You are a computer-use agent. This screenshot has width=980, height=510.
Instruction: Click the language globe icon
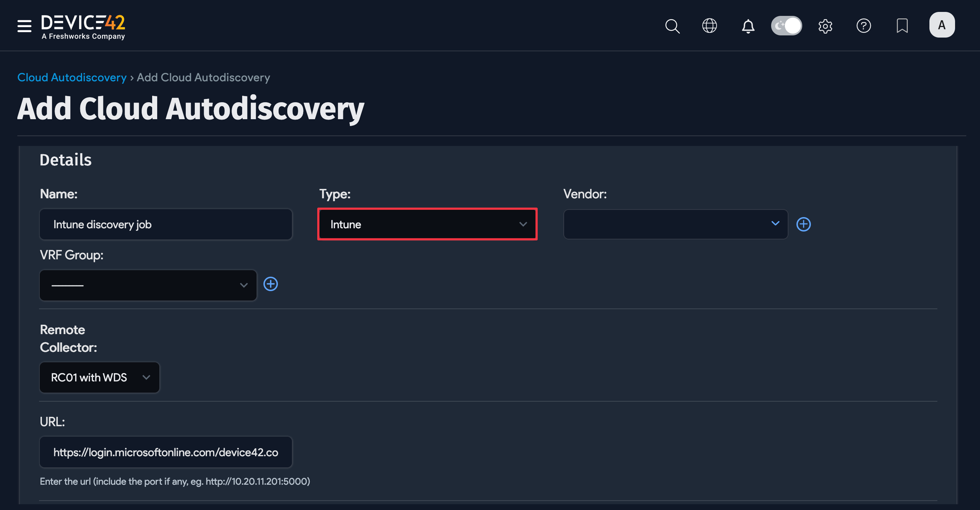(x=709, y=26)
